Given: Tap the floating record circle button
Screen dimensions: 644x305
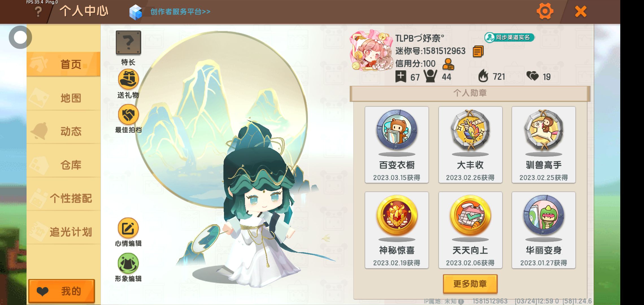Looking at the screenshot, I should tap(20, 37).
